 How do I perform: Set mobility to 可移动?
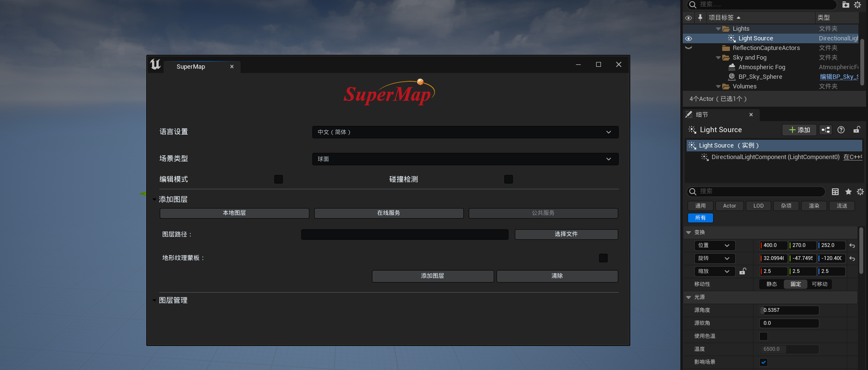pyautogui.click(x=820, y=284)
